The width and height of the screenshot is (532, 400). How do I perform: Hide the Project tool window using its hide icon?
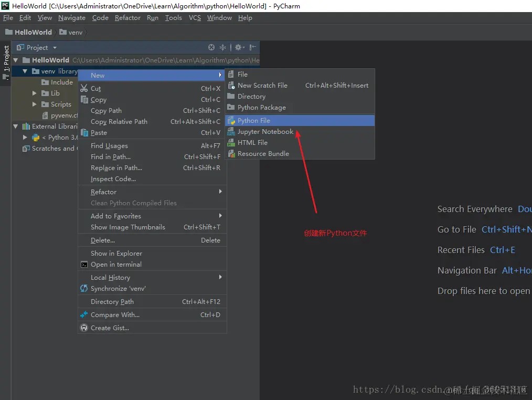point(253,48)
